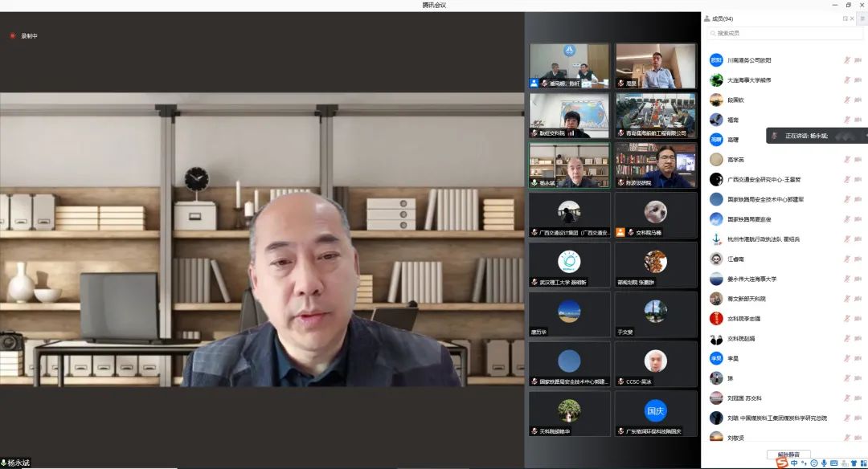
Task: Click the 解除静音 unmute button
Action: coord(789,454)
